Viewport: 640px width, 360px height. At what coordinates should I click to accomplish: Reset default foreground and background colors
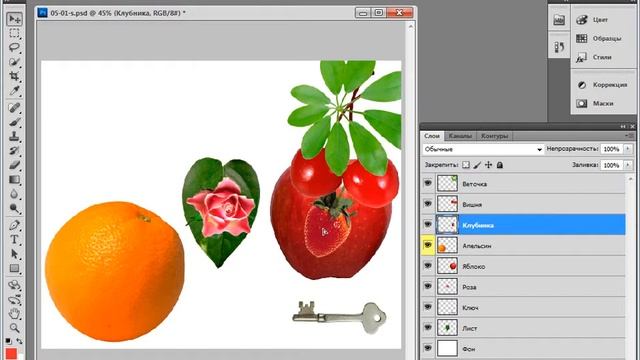(8, 341)
